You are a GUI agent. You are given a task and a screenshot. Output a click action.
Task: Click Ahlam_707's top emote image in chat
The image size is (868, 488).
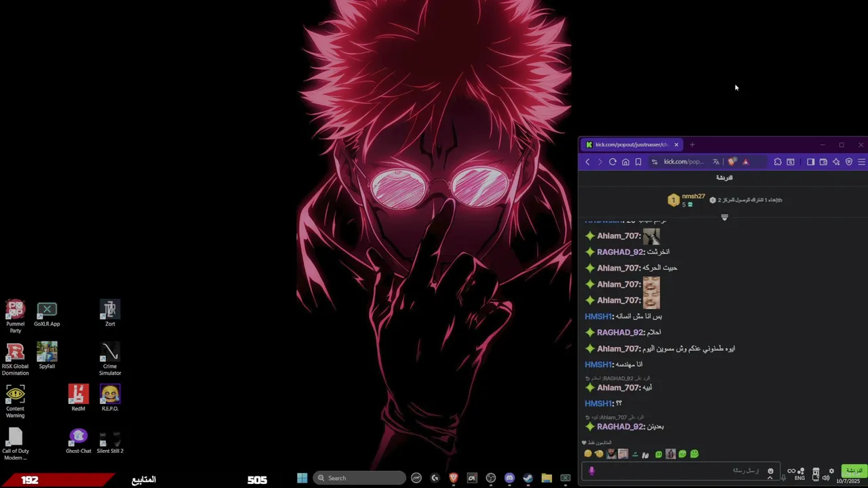click(x=651, y=236)
